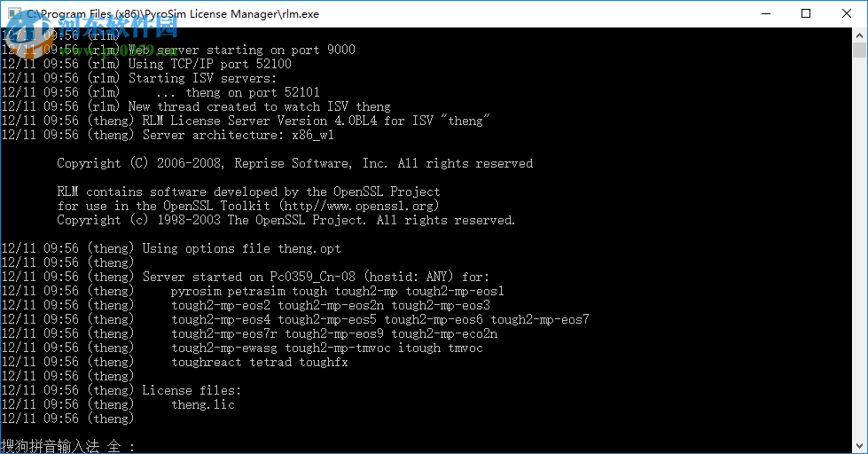Image resolution: width=868 pixels, height=454 pixels.
Task: Click the word pyrosim in the product list
Action: [196, 291]
